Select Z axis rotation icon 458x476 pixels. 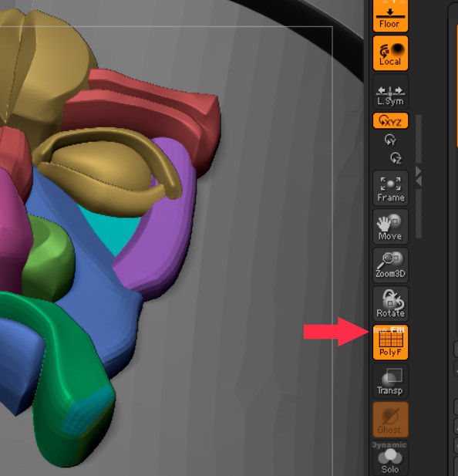tap(396, 158)
